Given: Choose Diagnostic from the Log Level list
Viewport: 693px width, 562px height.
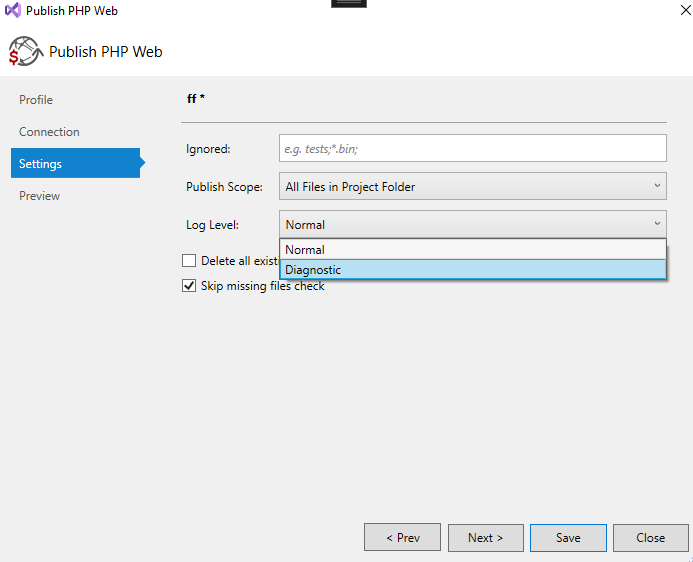Looking at the screenshot, I should (473, 270).
